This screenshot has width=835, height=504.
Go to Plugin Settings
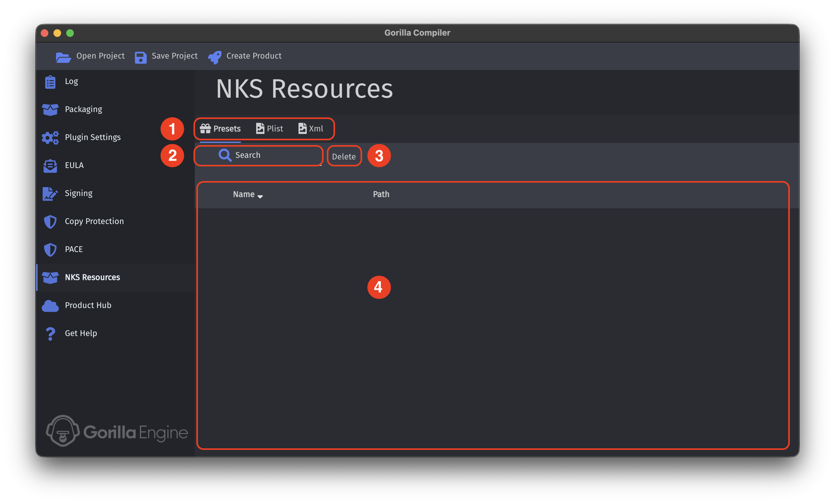coord(115,137)
